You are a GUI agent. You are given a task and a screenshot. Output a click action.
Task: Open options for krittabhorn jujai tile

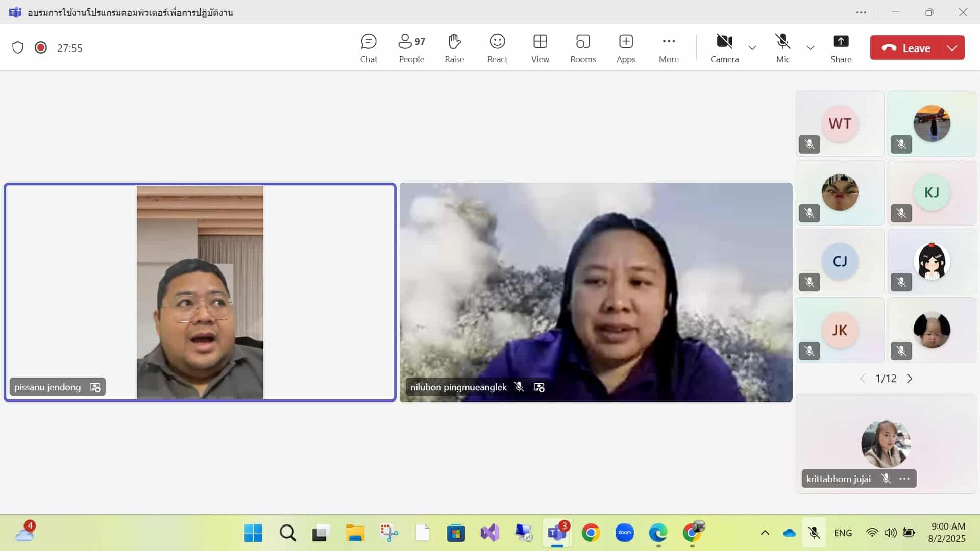tap(904, 479)
